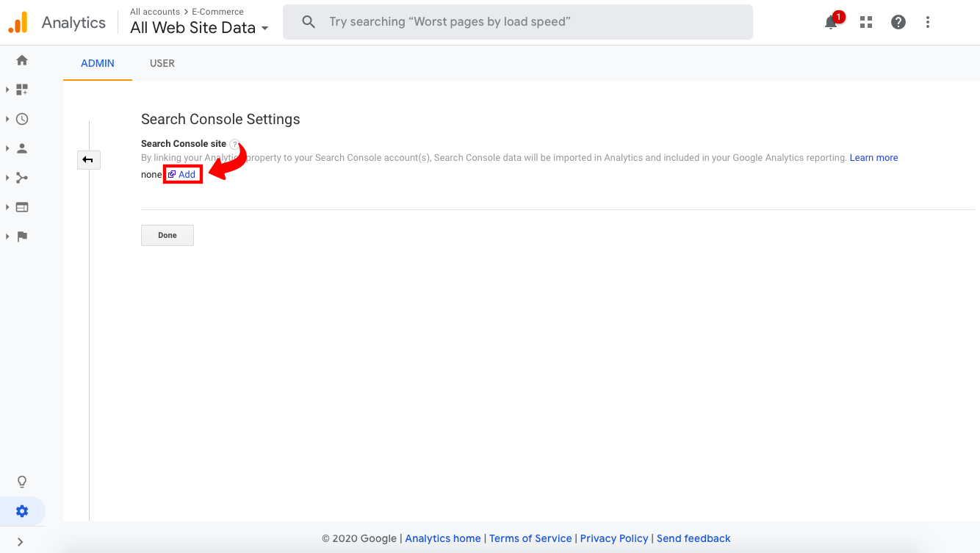Open the Acquisition icon in the sidebar
The width and height of the screenshot is (980, 553).
tap(21, 177)
